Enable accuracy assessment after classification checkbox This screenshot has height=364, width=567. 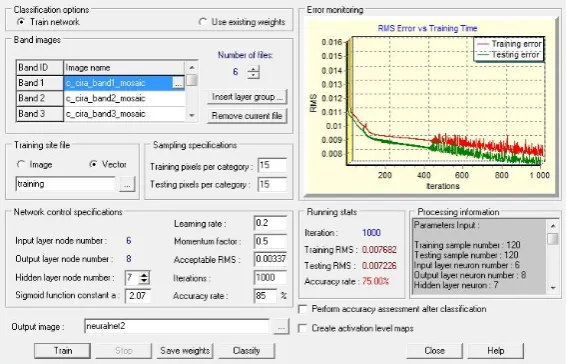point(303,309)
